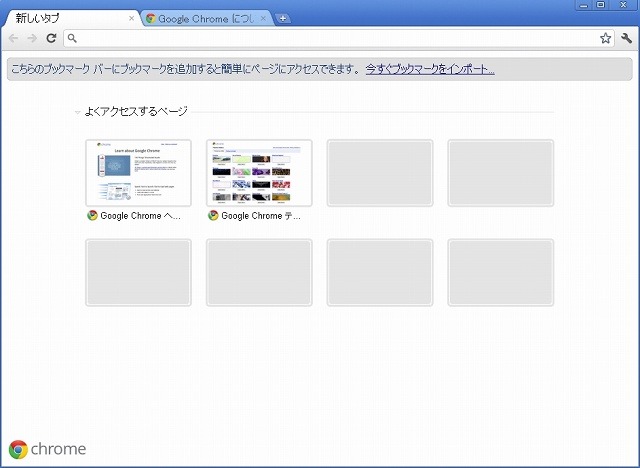Close the Google Chrome について tab
Viewport: 640px width, 468px height.
[x=263, y=18]
